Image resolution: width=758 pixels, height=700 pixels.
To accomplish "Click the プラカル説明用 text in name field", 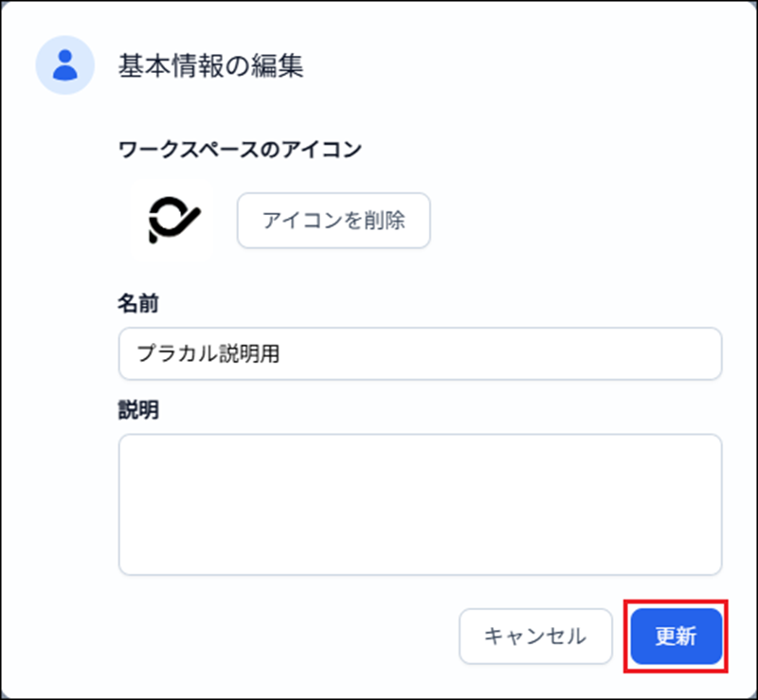I will coord(208,353).
